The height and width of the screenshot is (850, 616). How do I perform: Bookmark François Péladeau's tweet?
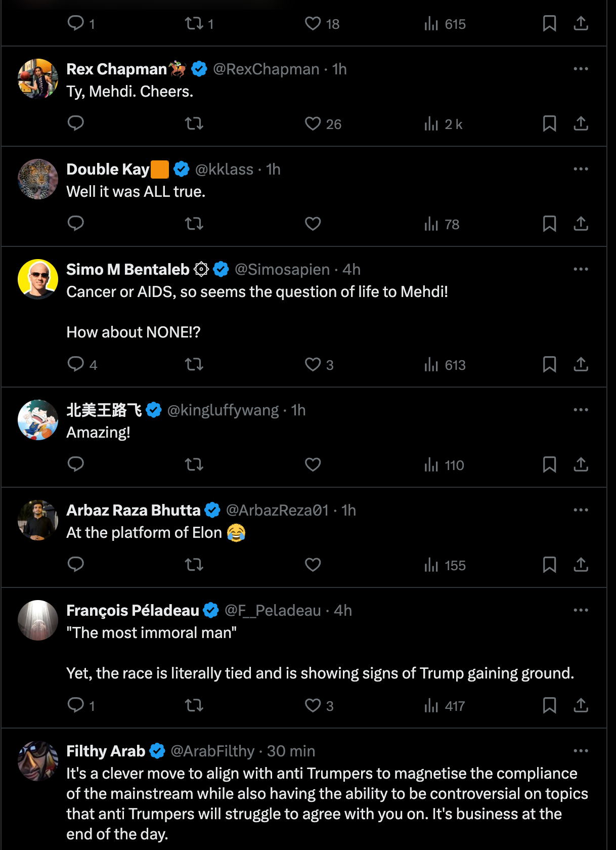(x=549, y=705)
